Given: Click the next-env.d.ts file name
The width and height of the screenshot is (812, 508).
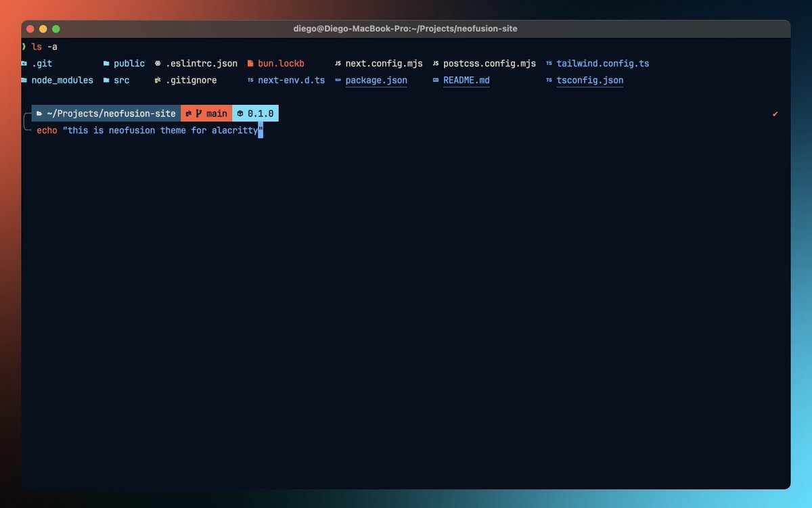Looking at the screenshot, I should click(x=291, y=80).
